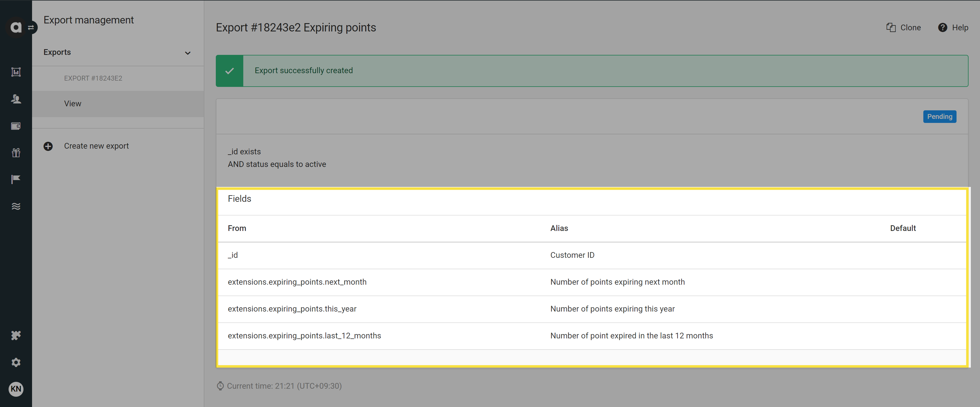Select the View menu item
Screen dimensions: 980x407
[x=118, y=104]
